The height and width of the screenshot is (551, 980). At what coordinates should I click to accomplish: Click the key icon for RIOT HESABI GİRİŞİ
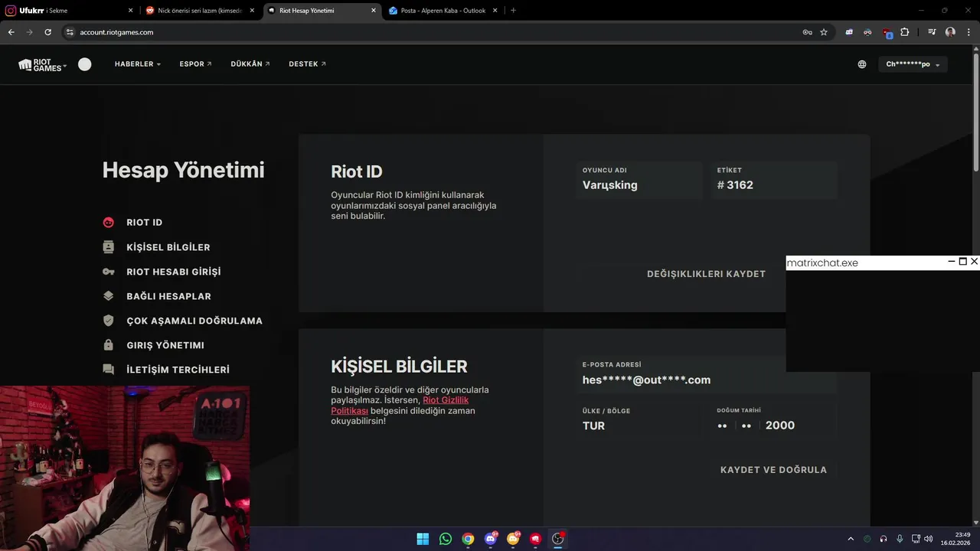[x=109, y=272]
